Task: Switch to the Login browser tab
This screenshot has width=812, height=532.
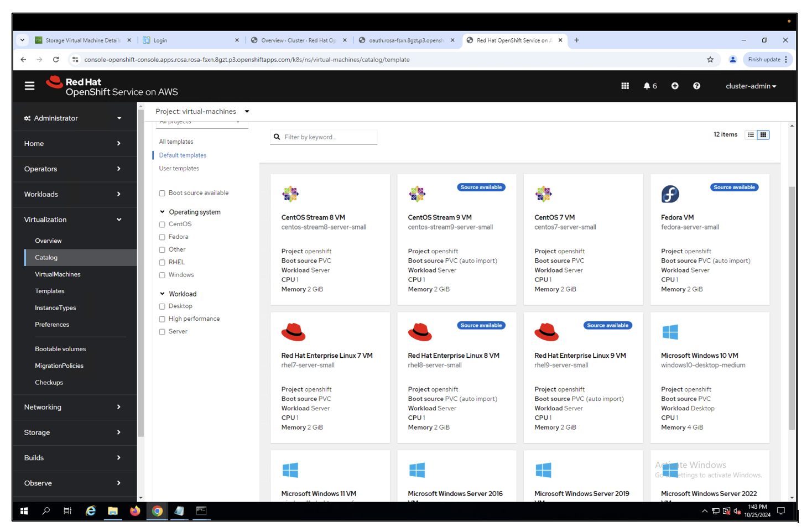Action: pyautogui.click(x=191, y=40)
